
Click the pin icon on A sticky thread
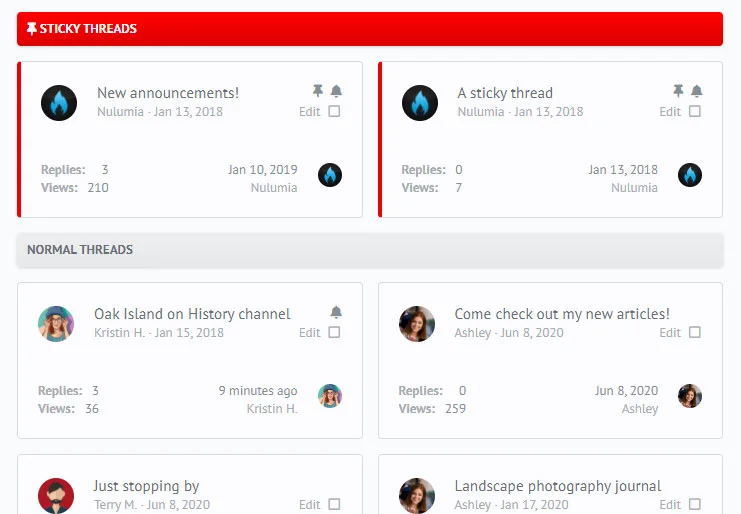[678, 90]
